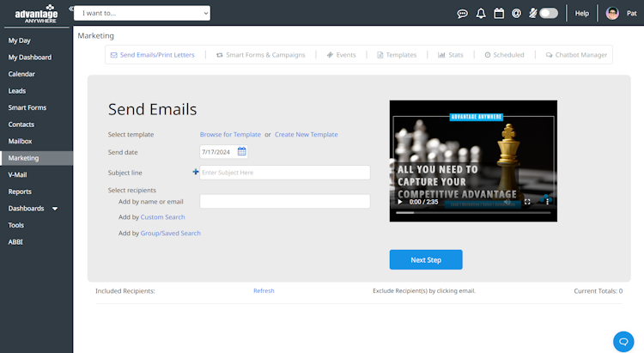The image size is (644, 353).
Task: Open ABBI in sidebar
Action: pos(15,242)
